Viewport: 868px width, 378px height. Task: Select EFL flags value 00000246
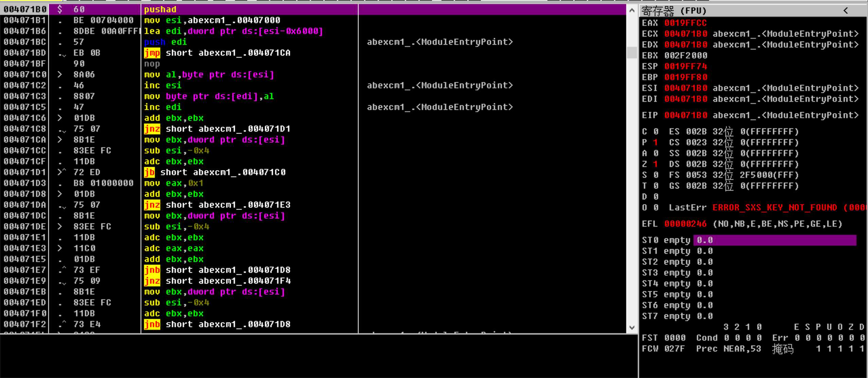tap(685, 224)
